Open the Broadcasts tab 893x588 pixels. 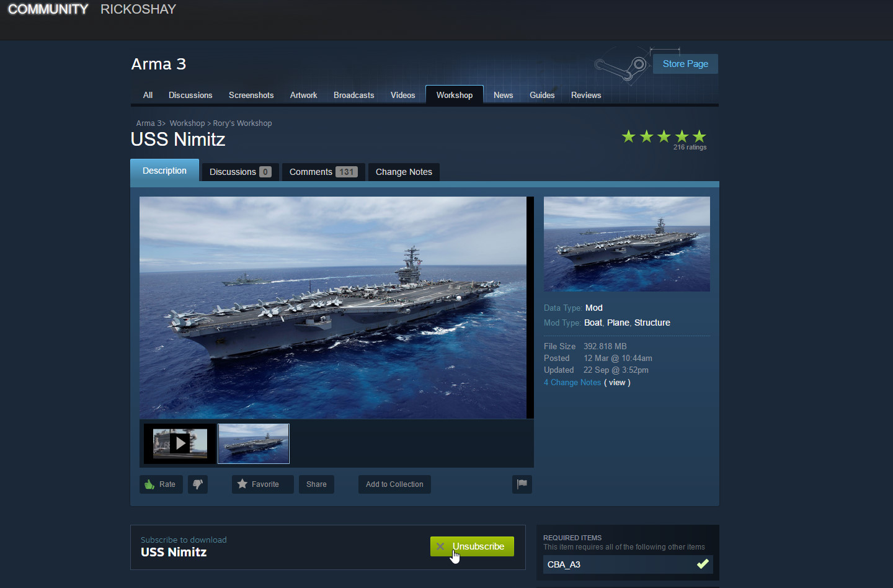(354, 95)
